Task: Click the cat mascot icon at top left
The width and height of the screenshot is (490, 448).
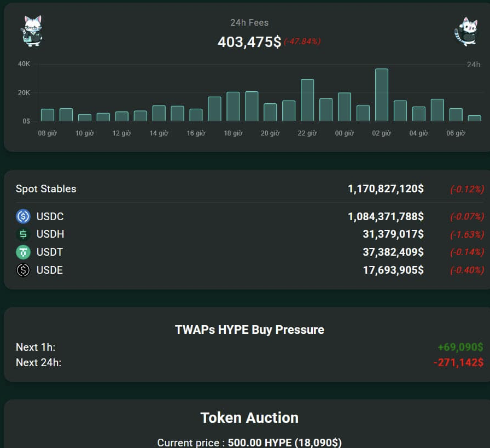Action: point(31,31)
